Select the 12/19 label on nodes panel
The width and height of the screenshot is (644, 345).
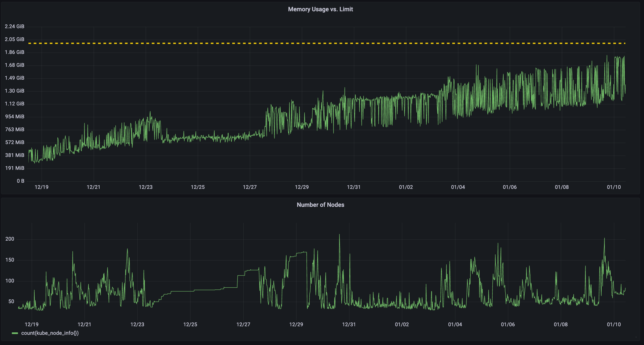pyautogui.click(x=31, y=324)
